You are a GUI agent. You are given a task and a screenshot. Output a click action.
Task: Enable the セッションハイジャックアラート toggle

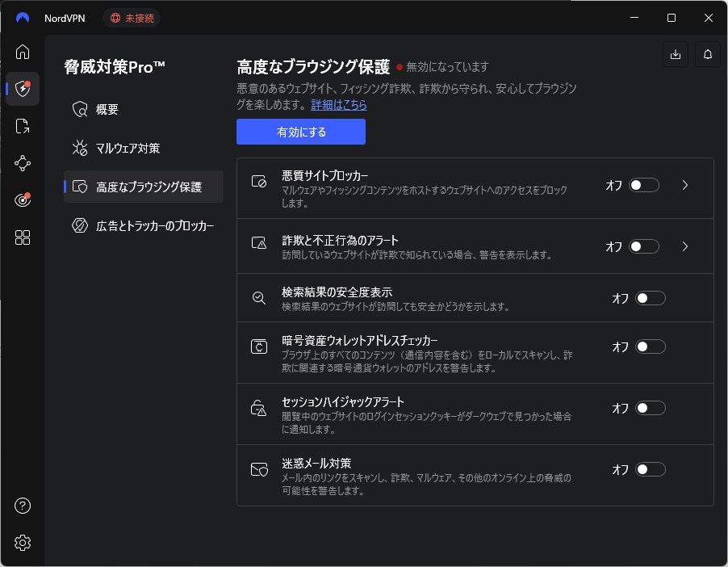pyautogui.click(x=651, y=408)
